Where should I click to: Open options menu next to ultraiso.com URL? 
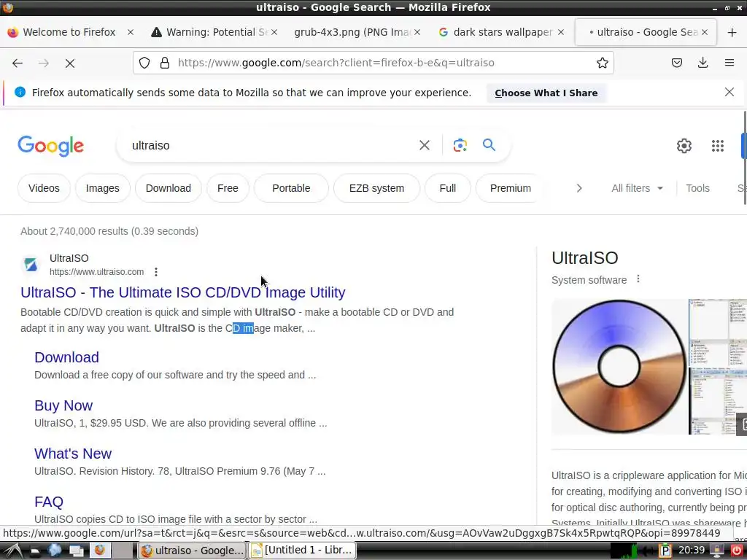tap(156, 272)
